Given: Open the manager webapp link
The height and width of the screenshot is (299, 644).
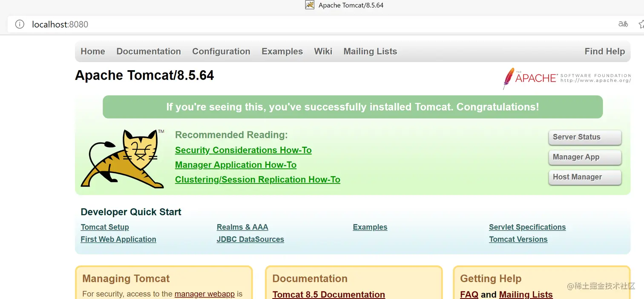Looking at the screenshot, I should click(x=204, y=294).
